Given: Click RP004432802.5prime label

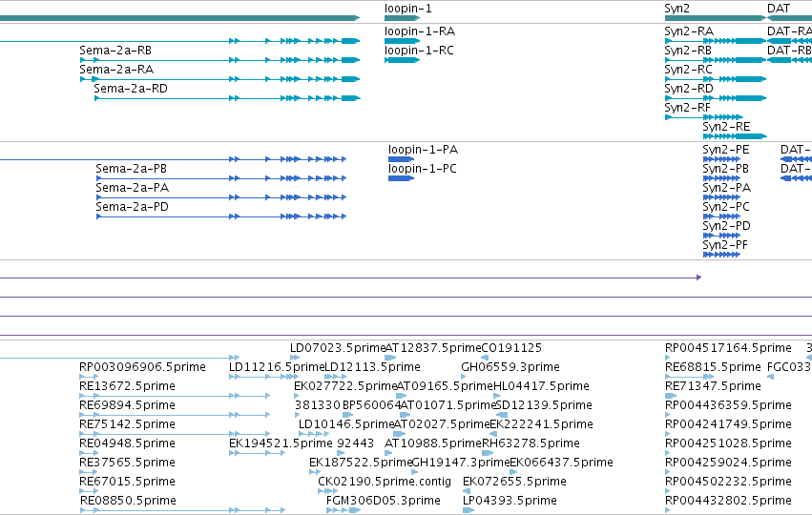Looking at the screenshot, I should coord(728,501).
